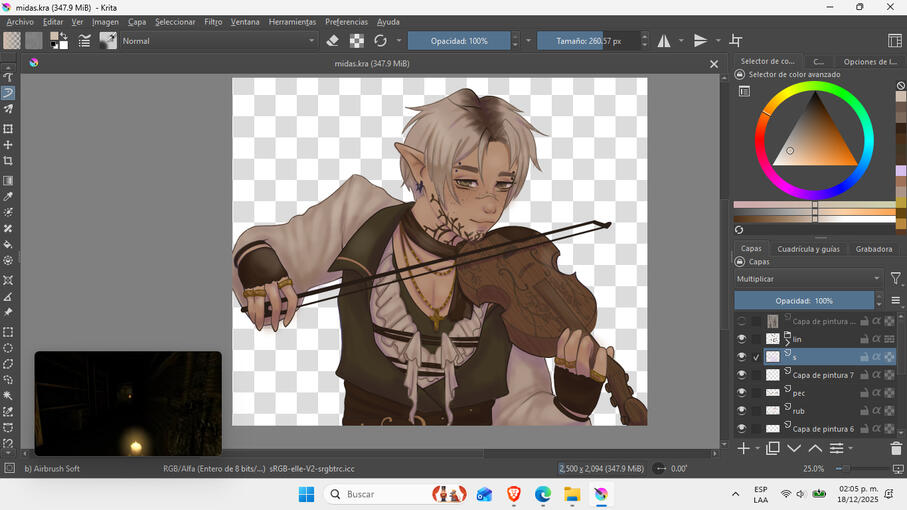This screenshot has height=510, width=907.
Task: Select the Reference images pin tool
Action: point(8,312)
